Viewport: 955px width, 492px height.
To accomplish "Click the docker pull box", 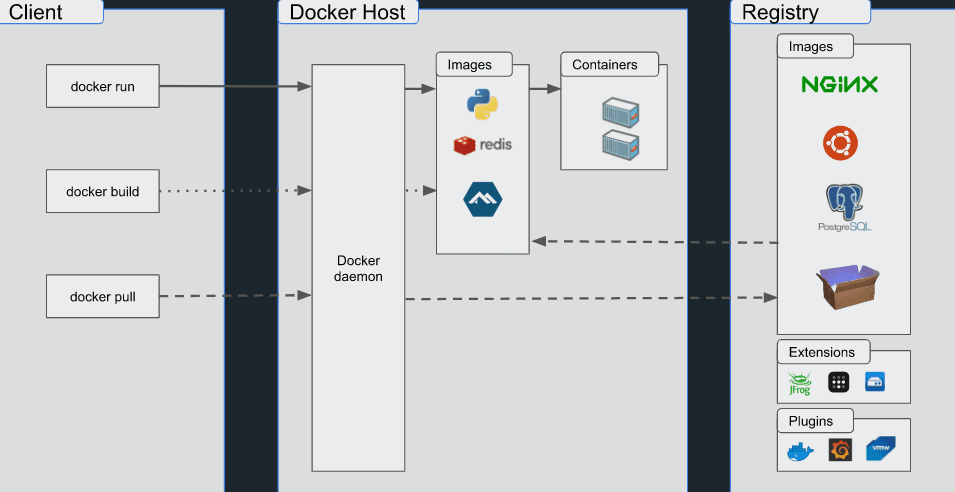I will click(x=102, y=297).
